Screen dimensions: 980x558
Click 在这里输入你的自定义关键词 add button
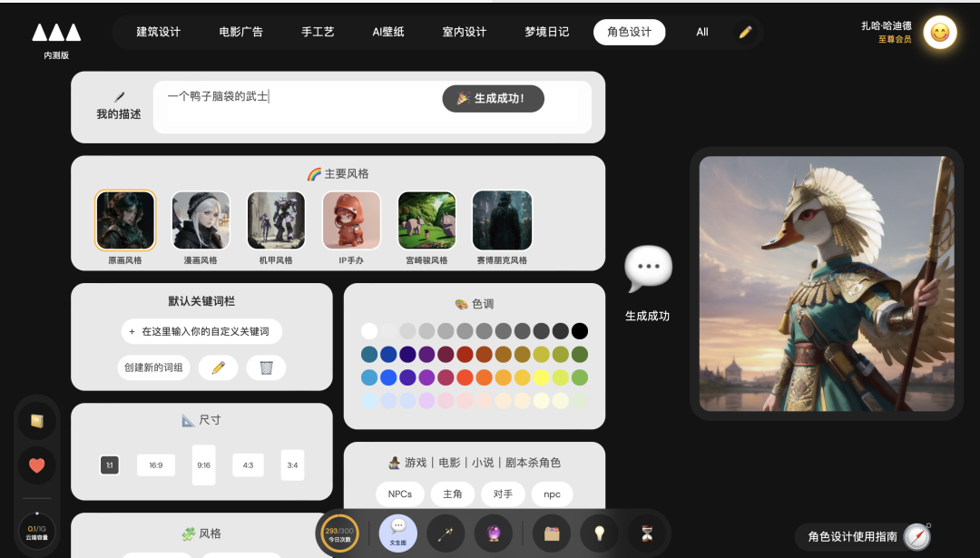201,331
